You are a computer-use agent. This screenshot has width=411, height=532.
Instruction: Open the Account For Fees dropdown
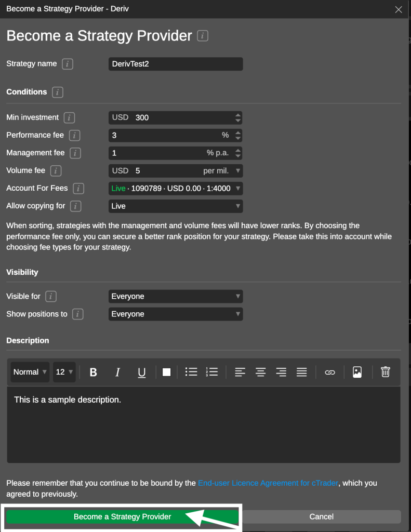(x=176, y=188)
